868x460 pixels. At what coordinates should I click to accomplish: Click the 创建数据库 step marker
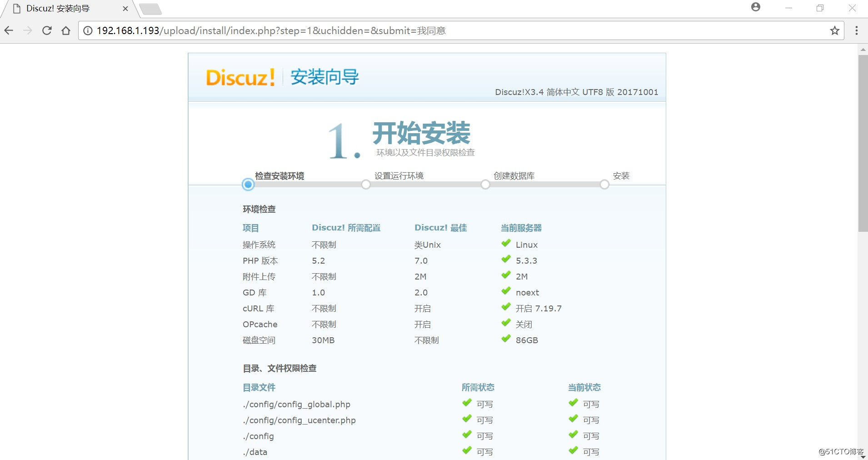tap(485, 185)
